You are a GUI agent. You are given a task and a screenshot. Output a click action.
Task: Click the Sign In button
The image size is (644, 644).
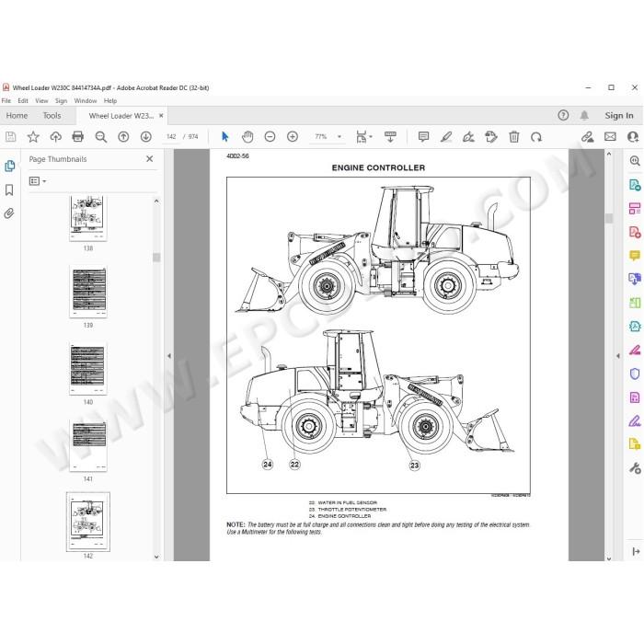[x=619, y=116]
